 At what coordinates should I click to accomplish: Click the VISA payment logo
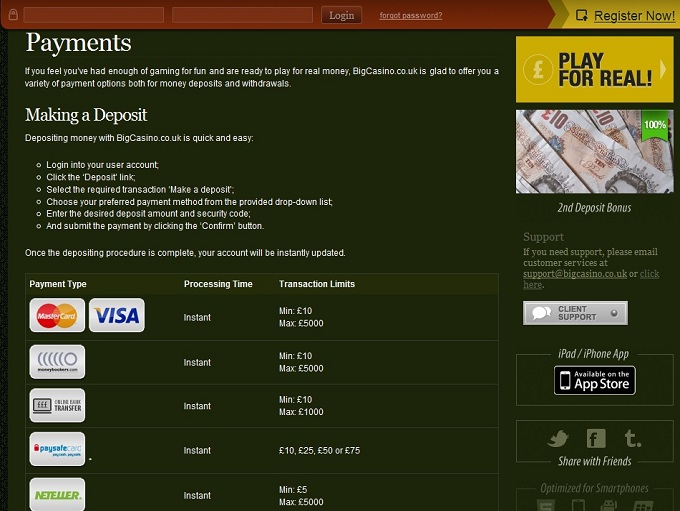tap(116, 316)
